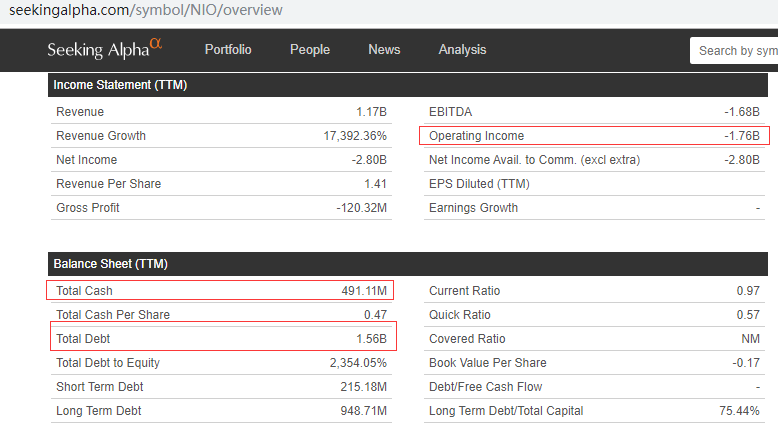Open the Analysis menu item
The height and width of the screenshot is (433, 778).
[462, 50]
